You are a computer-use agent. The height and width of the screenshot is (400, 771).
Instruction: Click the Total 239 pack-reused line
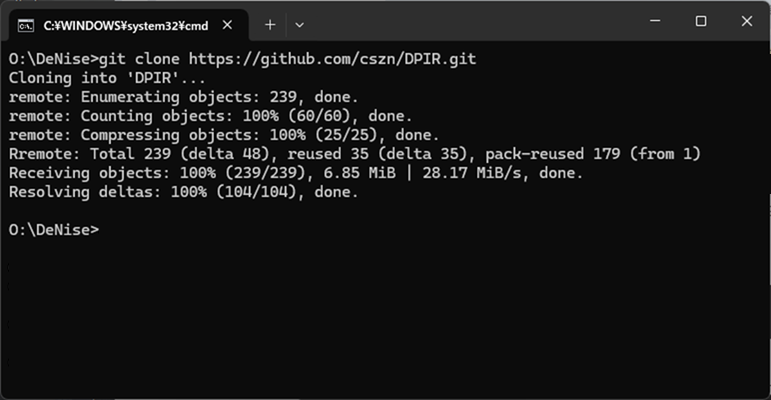click(x=355, y=154)
